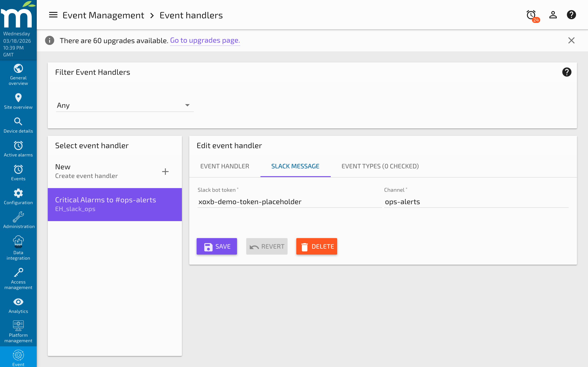Open the help menu in the top bar
This screenshot has height=367, width=588.
click(x=571, y=15)
